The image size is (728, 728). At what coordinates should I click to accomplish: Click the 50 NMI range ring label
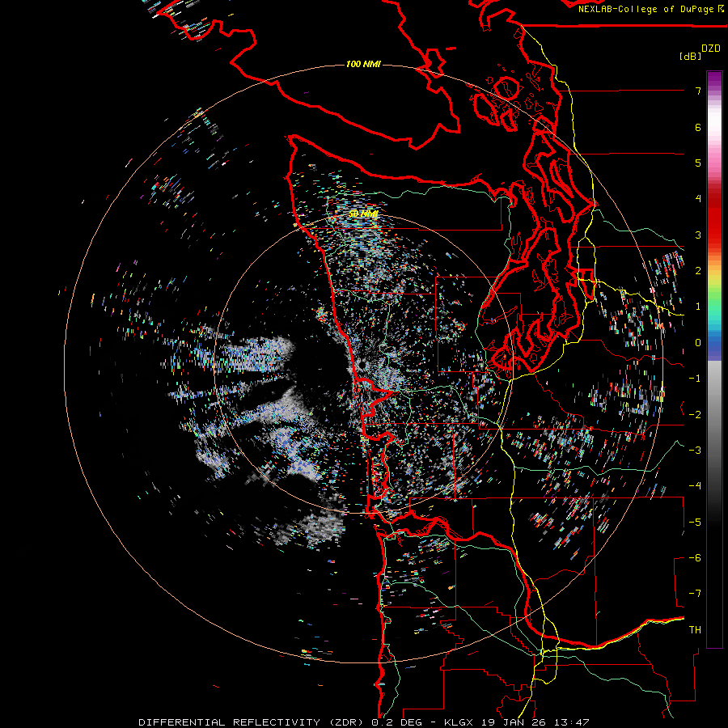[x=363, y=214]
